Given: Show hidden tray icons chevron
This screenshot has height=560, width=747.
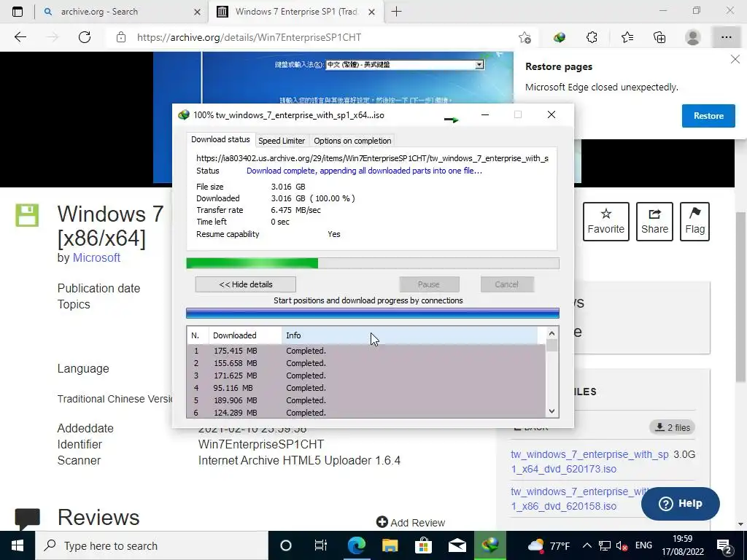Looking at the screenshot, I should point(587,545).
